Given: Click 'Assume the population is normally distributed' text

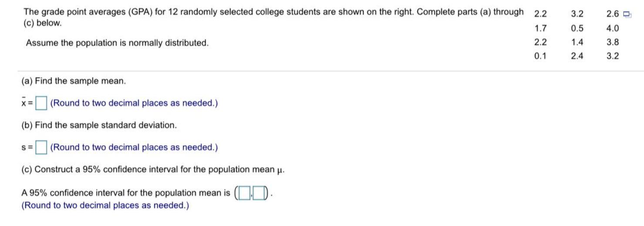Looking at the screenshot, I should click(117, 43).
